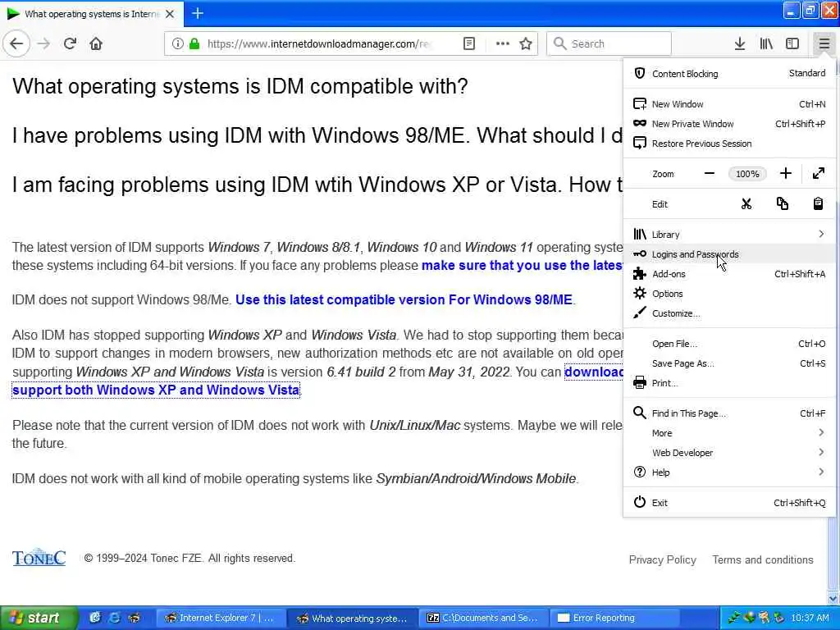
Task: Open the Firefox home page
Action: [96, 43]
